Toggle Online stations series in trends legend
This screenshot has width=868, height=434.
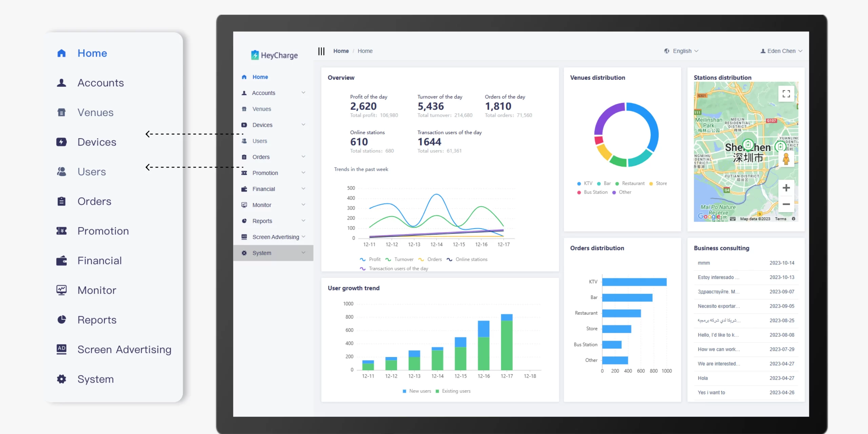pyautogui.click(x=467, y=259)
